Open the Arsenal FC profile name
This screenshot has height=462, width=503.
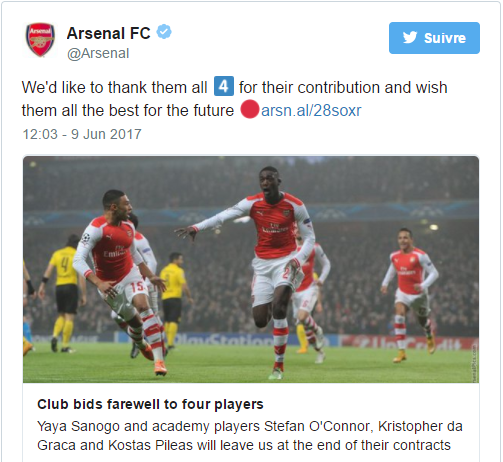click(x=109, y=33)
